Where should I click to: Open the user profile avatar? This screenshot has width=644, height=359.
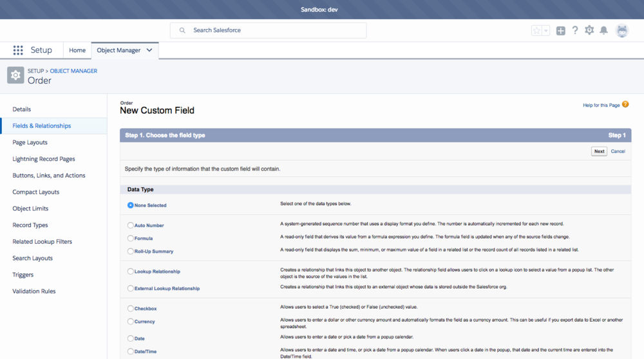coord(621,30)
